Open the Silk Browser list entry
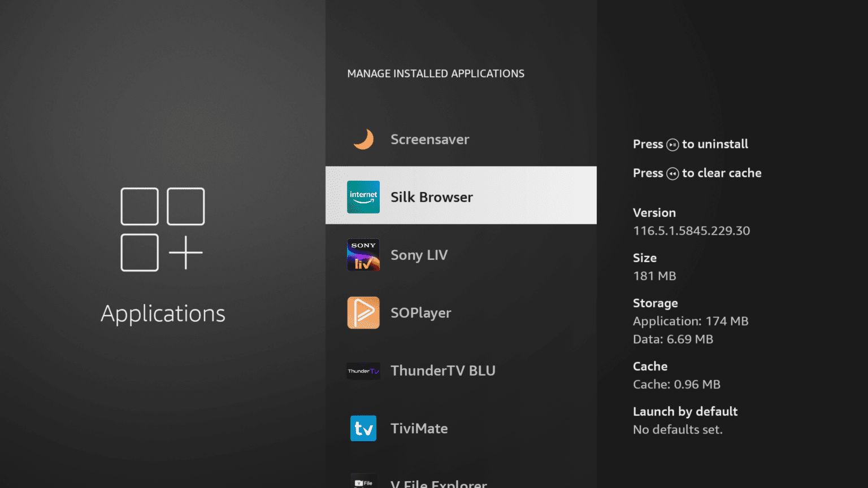This screenshot has height=488, width=868. 461,195
